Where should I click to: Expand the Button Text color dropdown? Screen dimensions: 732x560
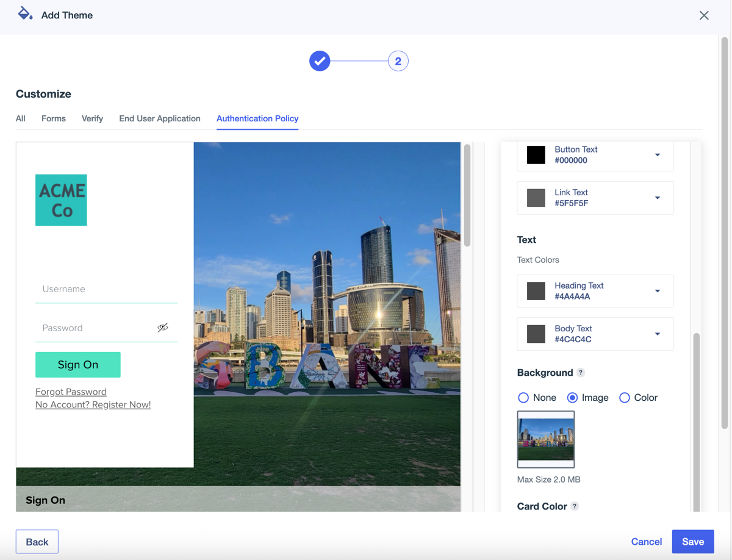658,155
